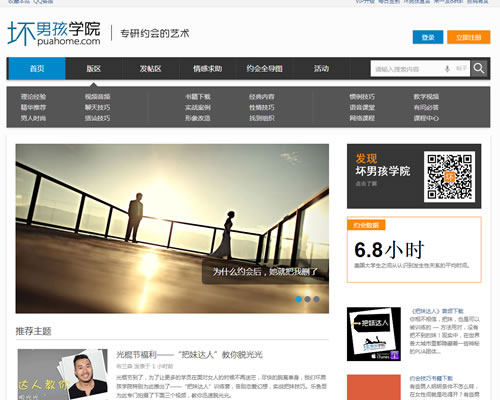Select the first carousel dot
Image resolution: width=500 pixels, height=400 pixels.
pyautogui.click(x=299, y=299)
